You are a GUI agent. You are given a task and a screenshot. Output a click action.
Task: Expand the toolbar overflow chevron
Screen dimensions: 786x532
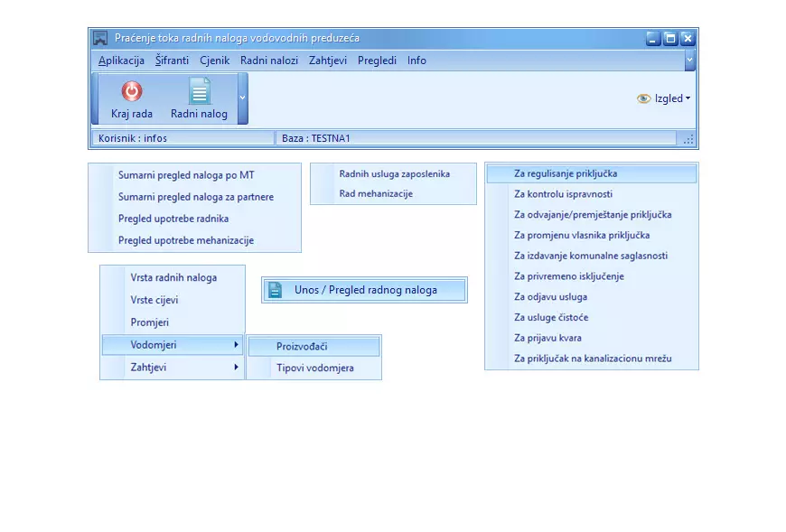pyautogui.click(x=242, y=98)
